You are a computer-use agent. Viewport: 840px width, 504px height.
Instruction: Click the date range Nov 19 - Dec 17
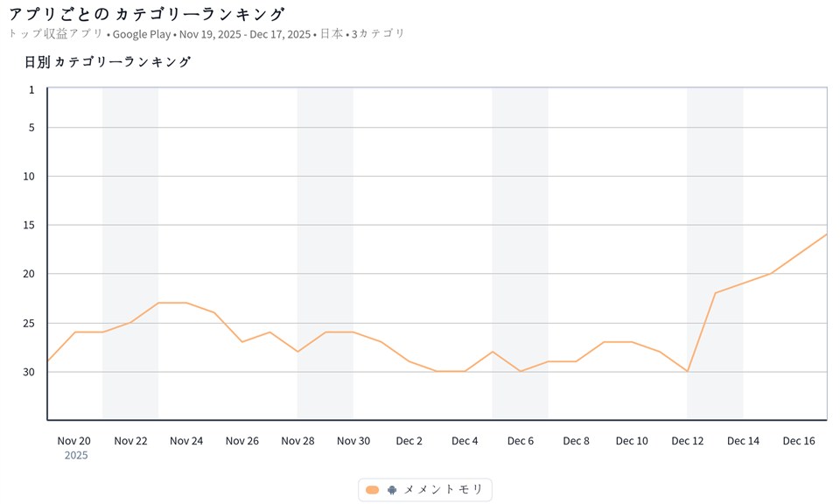245,34
